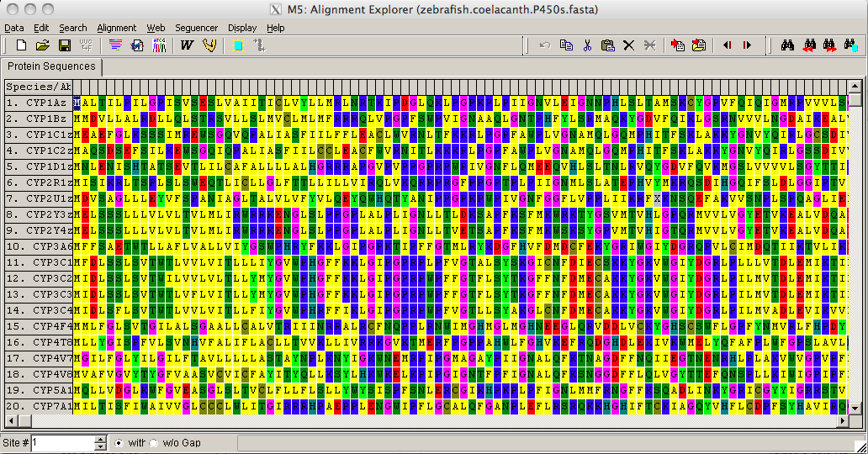This screenshot has width=868, height=454.
Task: Click the clipboard paste icon
Action: 607,45
